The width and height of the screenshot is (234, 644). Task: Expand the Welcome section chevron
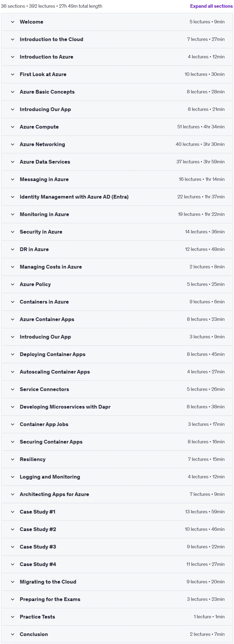12,22
